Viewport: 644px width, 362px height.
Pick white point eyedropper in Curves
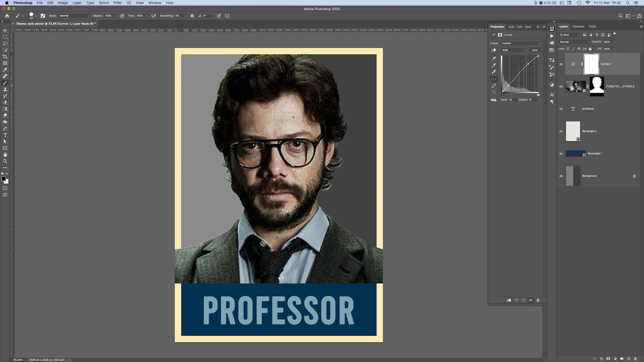tap(494, 72)
